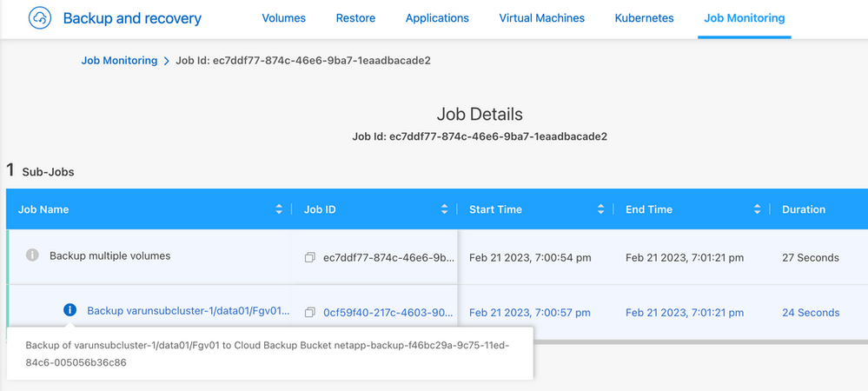Click gray info icon beside Backup multiple volumes
868x391 pixels.
pos(33,255)
